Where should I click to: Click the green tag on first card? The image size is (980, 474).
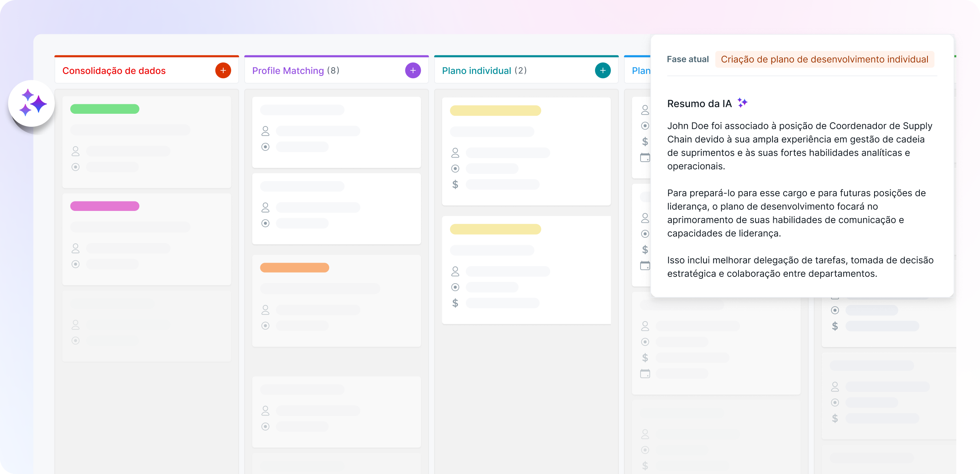105,109
